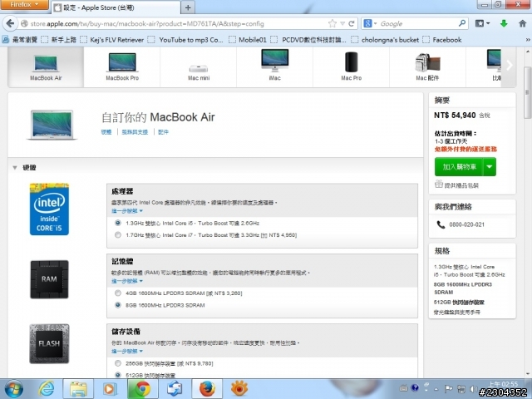Select Mac mini product icon
Viewport: 532px width, 399px height.
click(x=199, y=67)
